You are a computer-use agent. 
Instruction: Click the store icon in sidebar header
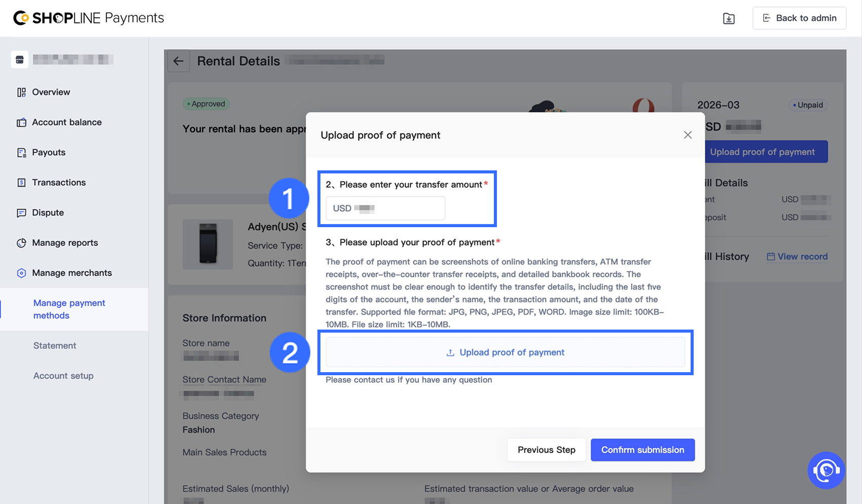(20, 60)
